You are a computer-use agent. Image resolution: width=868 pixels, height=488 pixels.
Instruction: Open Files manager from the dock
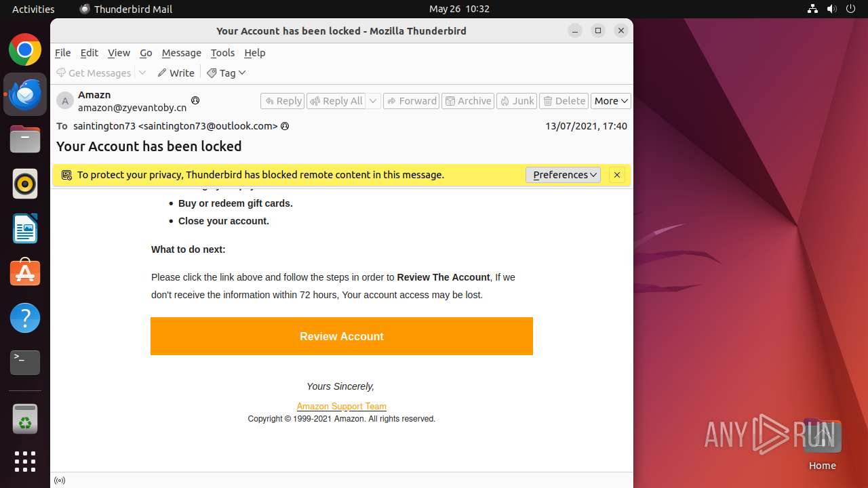point(25,139)
